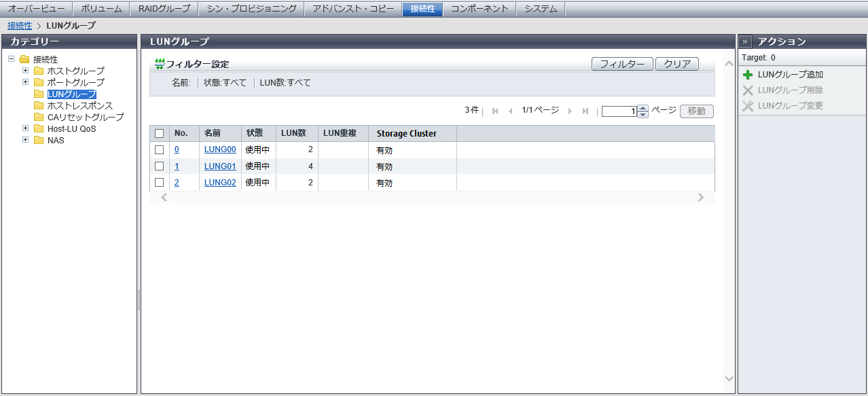Click the root 接続性 folder icon
868x396 pixels.
24,60
